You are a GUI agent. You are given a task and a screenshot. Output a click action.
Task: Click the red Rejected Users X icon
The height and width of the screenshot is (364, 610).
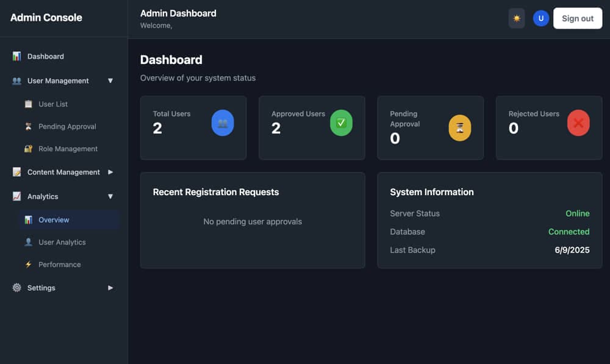[578, 123]
